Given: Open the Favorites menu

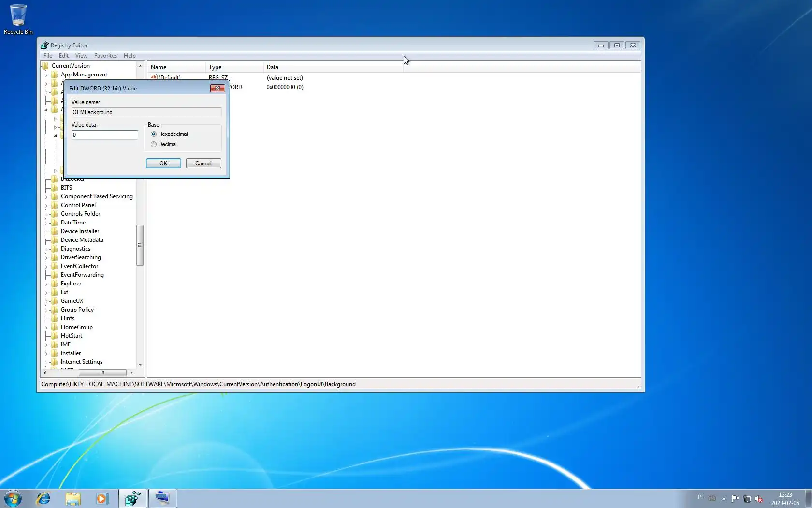Looking at the screenshot, I should 105,56.
